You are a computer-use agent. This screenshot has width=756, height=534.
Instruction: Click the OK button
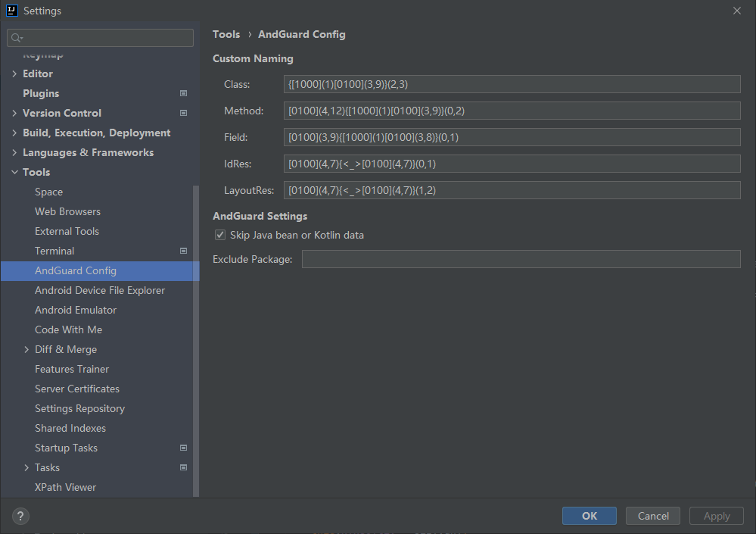[590, 516]
